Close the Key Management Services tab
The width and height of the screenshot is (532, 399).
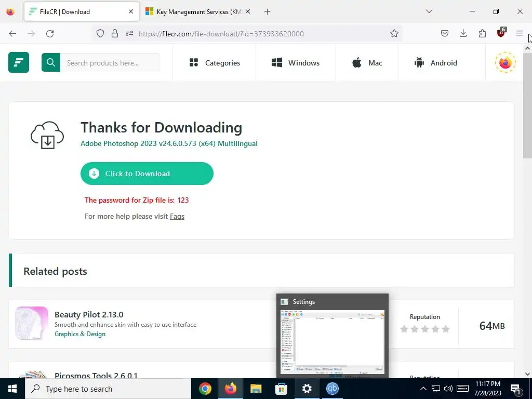tap(248, 11)
